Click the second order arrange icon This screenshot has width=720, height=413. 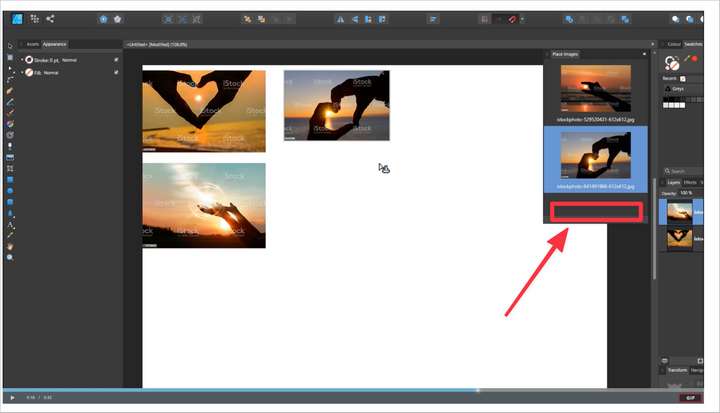[x=261, y=19]
